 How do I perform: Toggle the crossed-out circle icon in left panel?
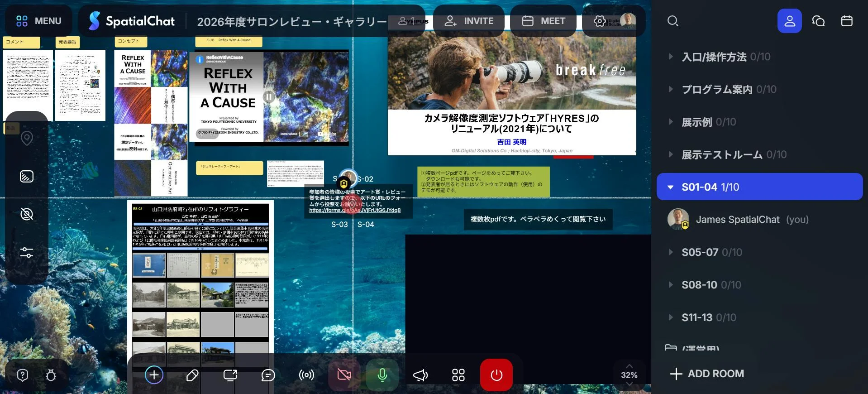[x=27, y=214]
